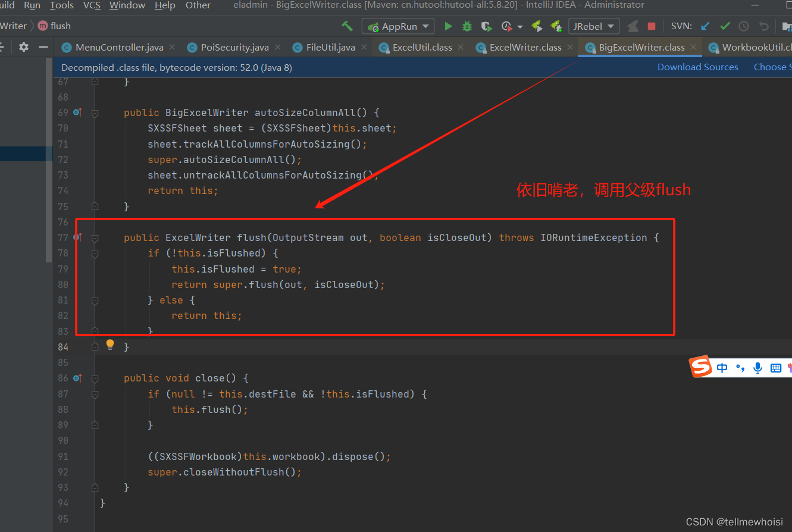This screenshot has width=792, height=532.
Task: Click the Download Sources link
Action: coord(697,67)
